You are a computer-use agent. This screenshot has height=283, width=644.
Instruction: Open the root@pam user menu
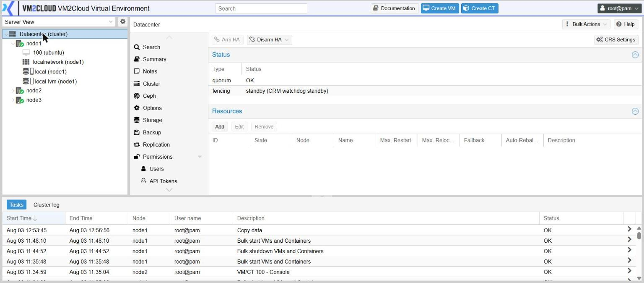(620, 8)
